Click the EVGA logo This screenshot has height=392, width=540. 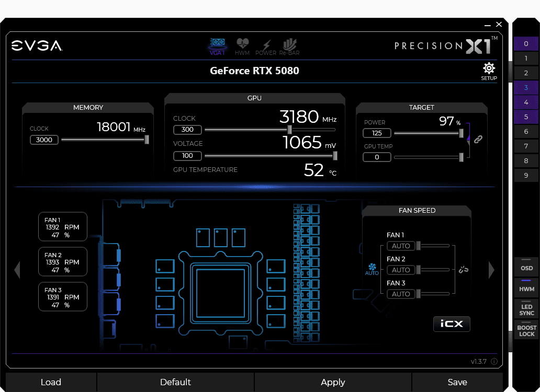tap(37, 45)
